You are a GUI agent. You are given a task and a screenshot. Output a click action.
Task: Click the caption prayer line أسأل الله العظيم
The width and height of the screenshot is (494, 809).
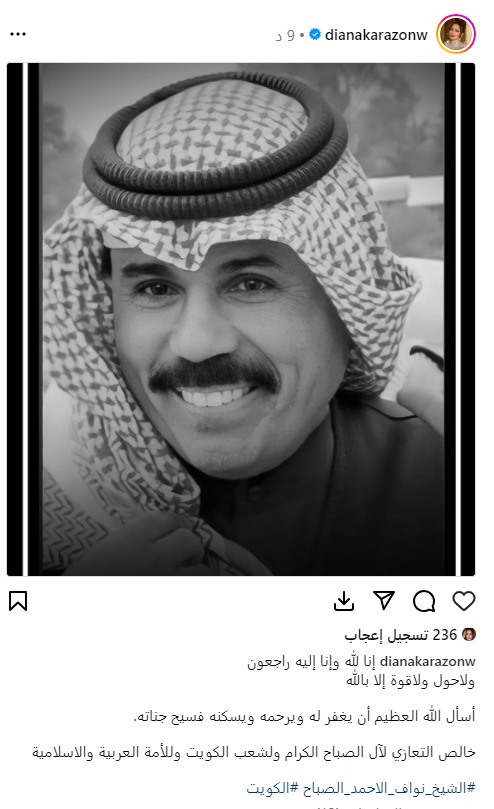click(305, 717)
